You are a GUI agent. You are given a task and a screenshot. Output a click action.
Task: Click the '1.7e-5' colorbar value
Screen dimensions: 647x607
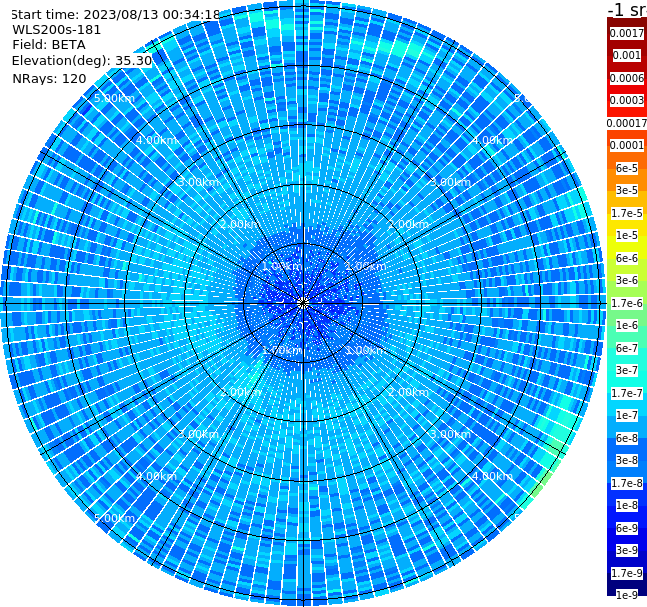coord(627,213)
